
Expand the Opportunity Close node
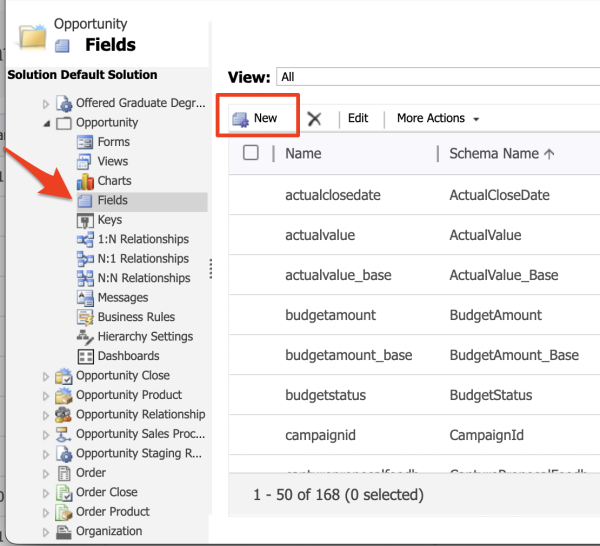46,376
